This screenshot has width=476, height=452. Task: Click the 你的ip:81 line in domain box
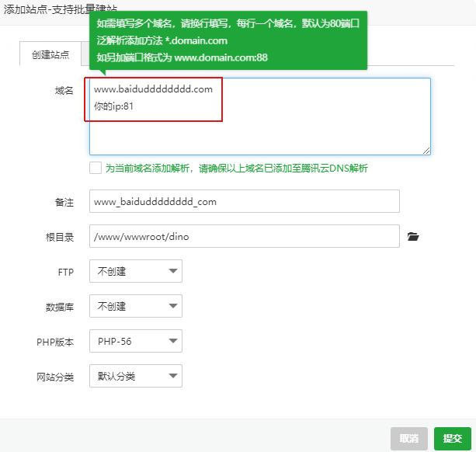(x=113, y=106)
